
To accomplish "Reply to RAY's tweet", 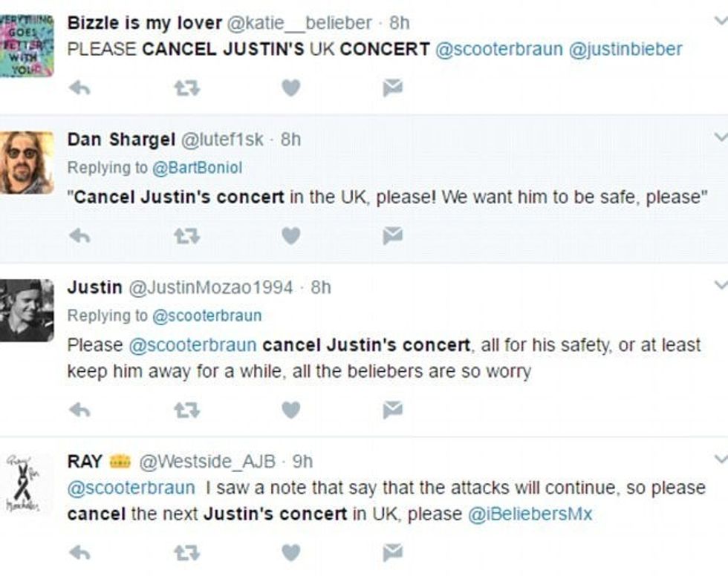I will 79,552.
